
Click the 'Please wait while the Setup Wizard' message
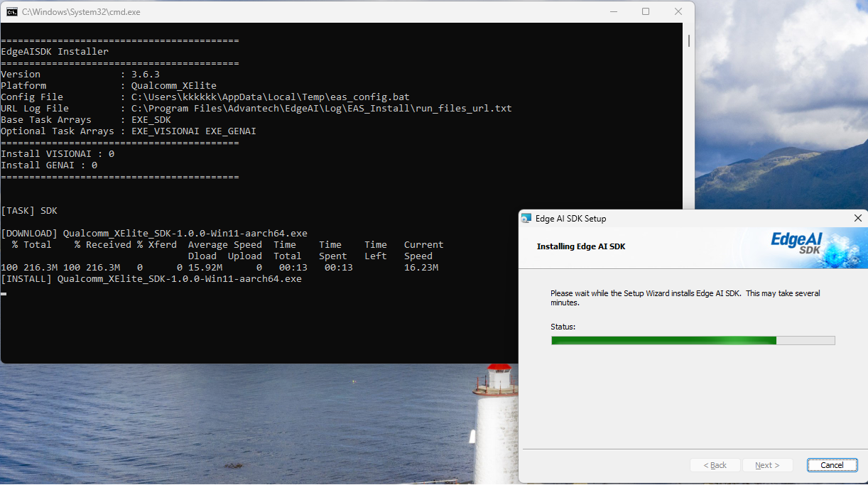tap(685, 298)
